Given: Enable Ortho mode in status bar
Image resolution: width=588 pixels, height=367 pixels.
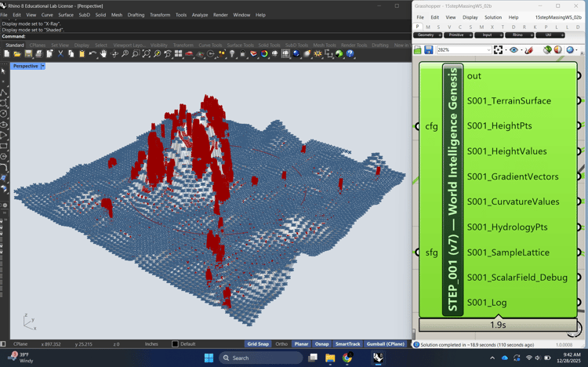Looking at the screenshot, I should click(x=281, y=344).
